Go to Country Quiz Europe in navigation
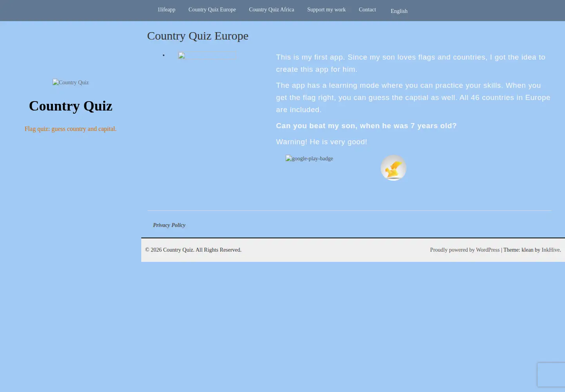 click(x=212, y=10)
